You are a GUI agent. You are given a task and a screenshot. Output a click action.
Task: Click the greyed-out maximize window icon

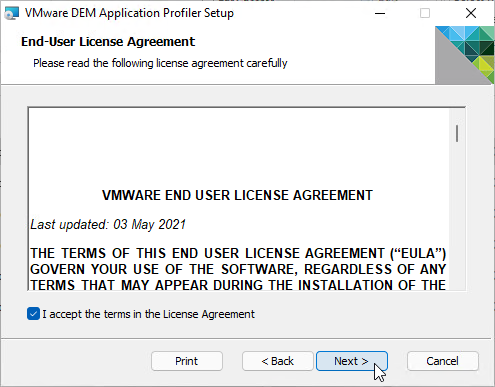click(x=425, y=13)
